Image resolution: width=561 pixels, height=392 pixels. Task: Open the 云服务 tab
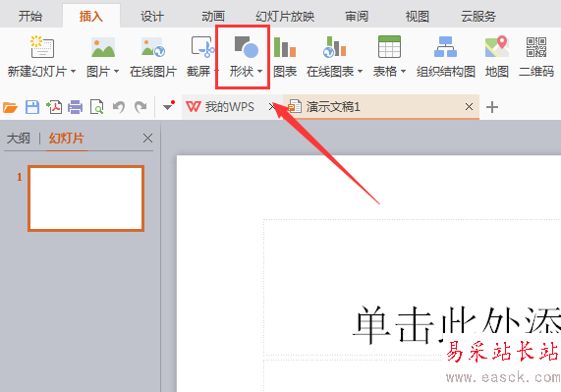coord(478,17)
